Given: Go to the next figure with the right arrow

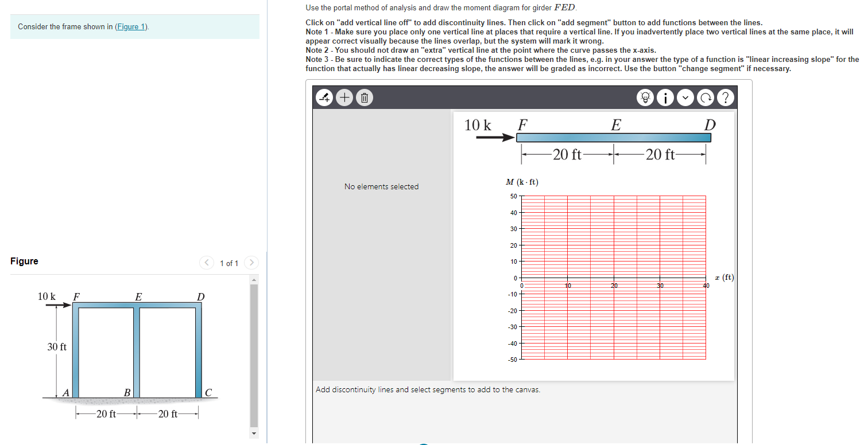Looking at the screenshot, I should pos(251,263).
